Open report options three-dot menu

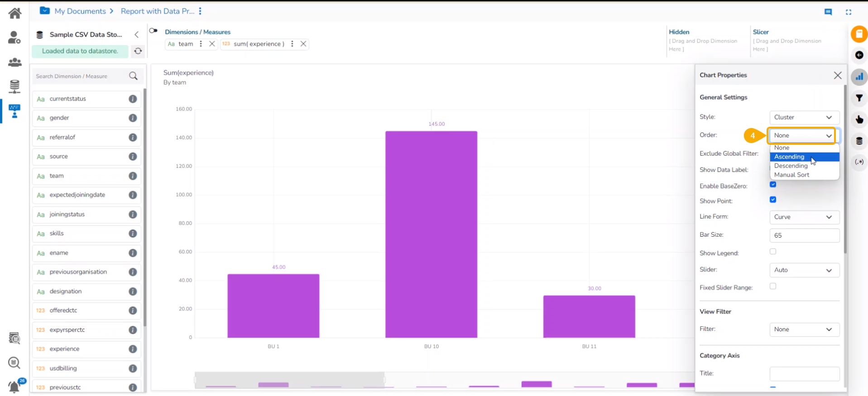pyautogui.click(x=200, y=11)
